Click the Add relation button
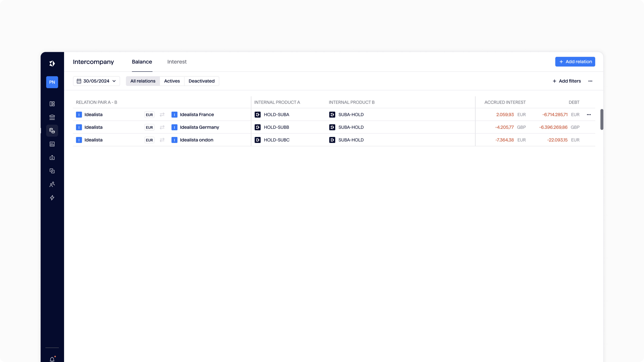Viewport: 644px width, 362px height. [x=575, y=62]
